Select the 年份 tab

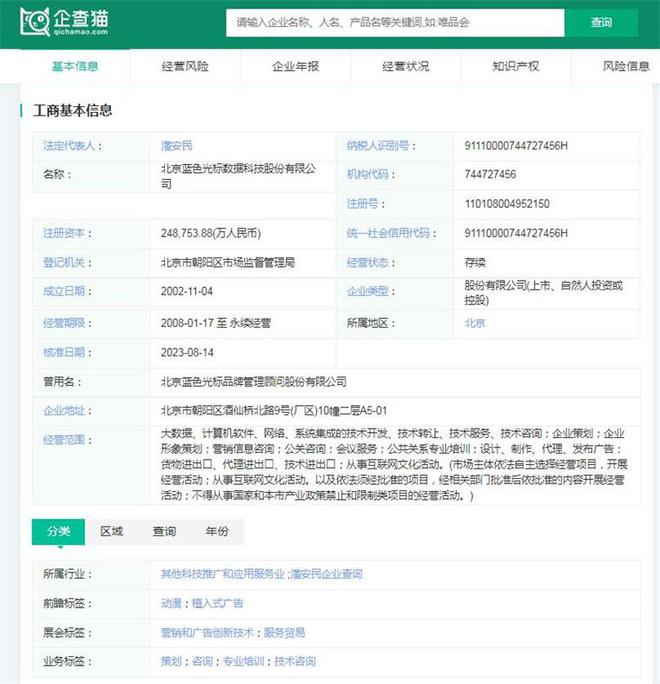click(x=217, y=531)
